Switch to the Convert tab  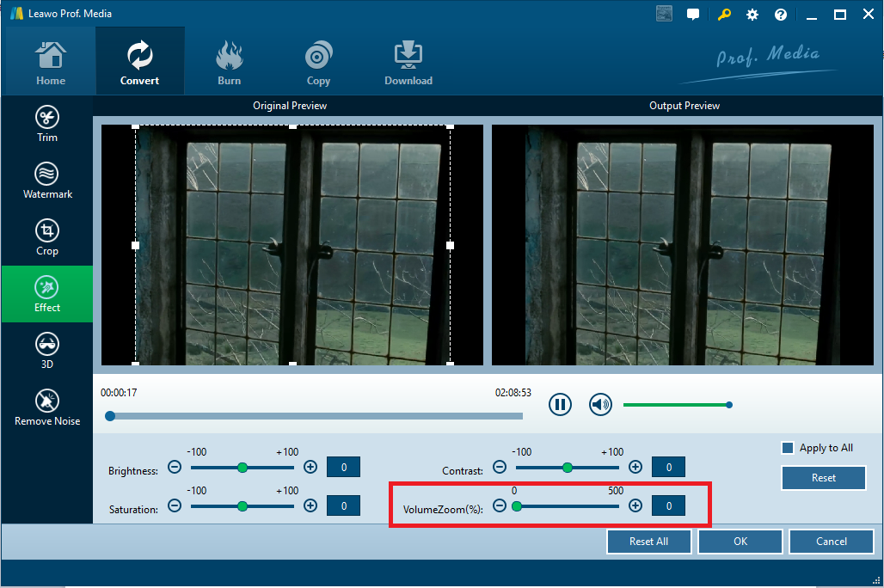[x=139, y=62]
